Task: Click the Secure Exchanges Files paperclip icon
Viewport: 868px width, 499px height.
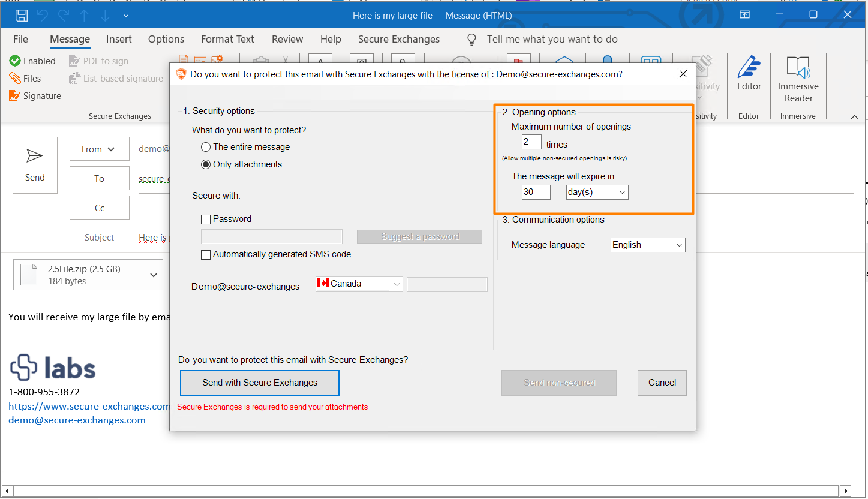Action: click(x=15, y=78)
